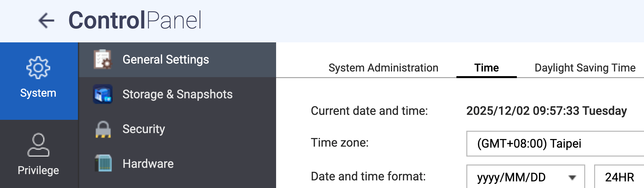Open the Daylight Saving Time tab
The width and height of the screenshot is (644, 188).
[x=585, y=68]
